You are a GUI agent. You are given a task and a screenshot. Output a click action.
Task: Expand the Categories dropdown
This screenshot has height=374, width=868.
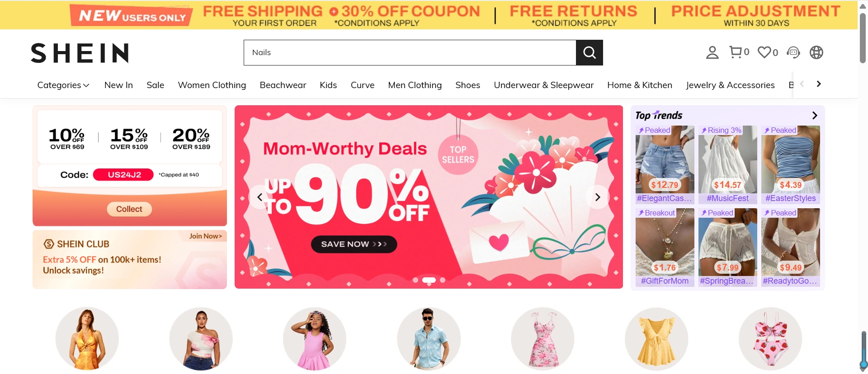click(x=63, y=85)
